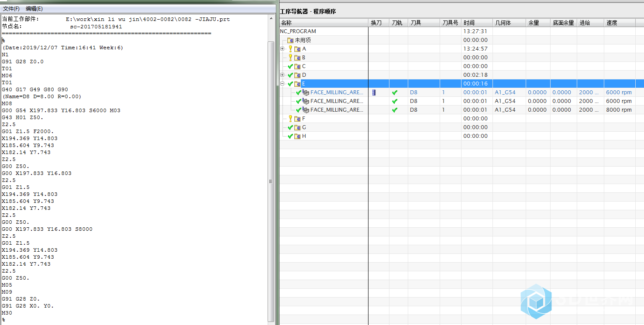Click the line G43 H01 Z50.
Viewport: 644px width, 325px height.
coord(23,117)
